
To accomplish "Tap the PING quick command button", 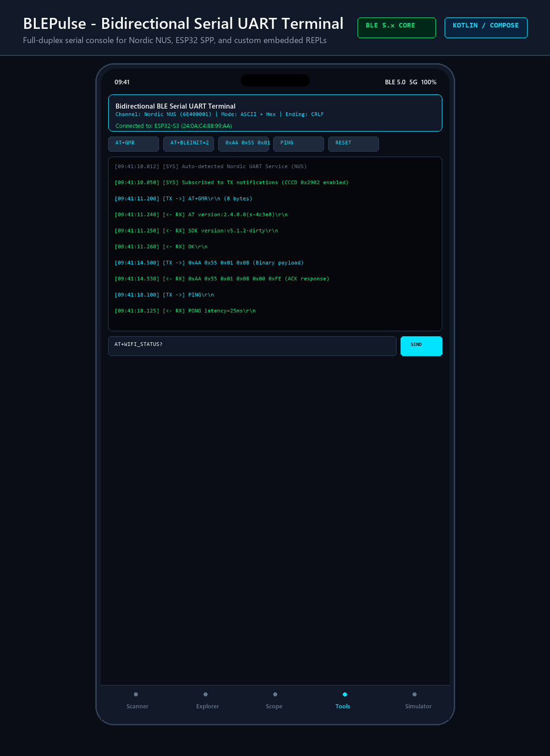I will (298, 144).
